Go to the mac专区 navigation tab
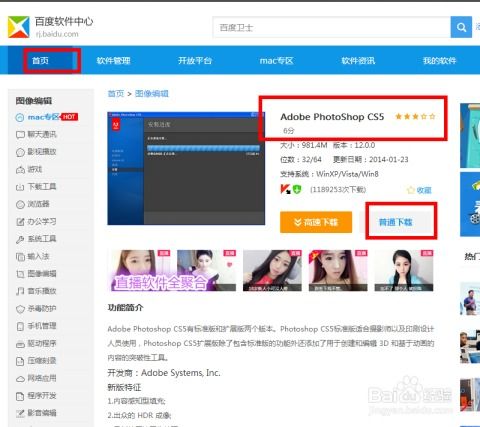 pos(276,61)
